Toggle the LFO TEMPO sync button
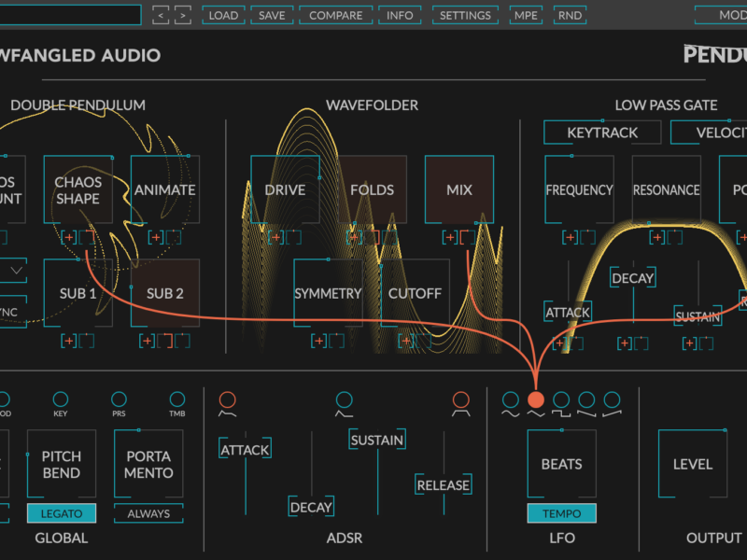The image size is (747, 560). coord(561,513)
